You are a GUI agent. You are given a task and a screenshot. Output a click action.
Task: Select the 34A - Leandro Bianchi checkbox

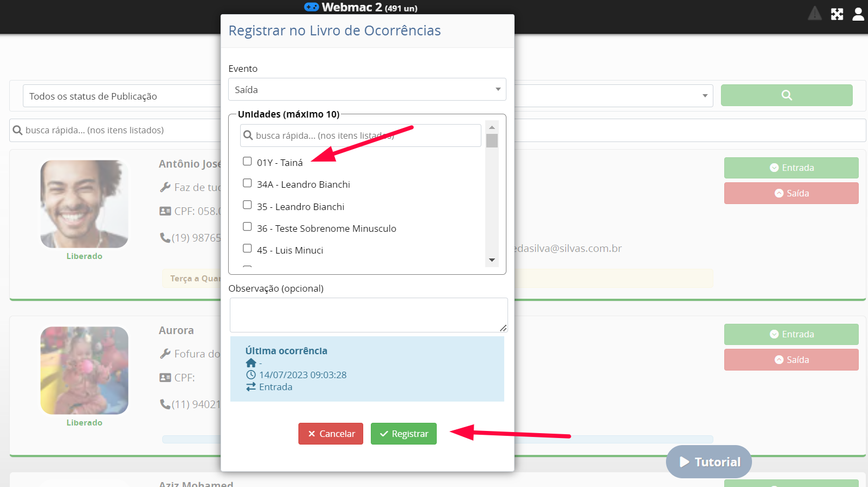click(x=247, y=183)
